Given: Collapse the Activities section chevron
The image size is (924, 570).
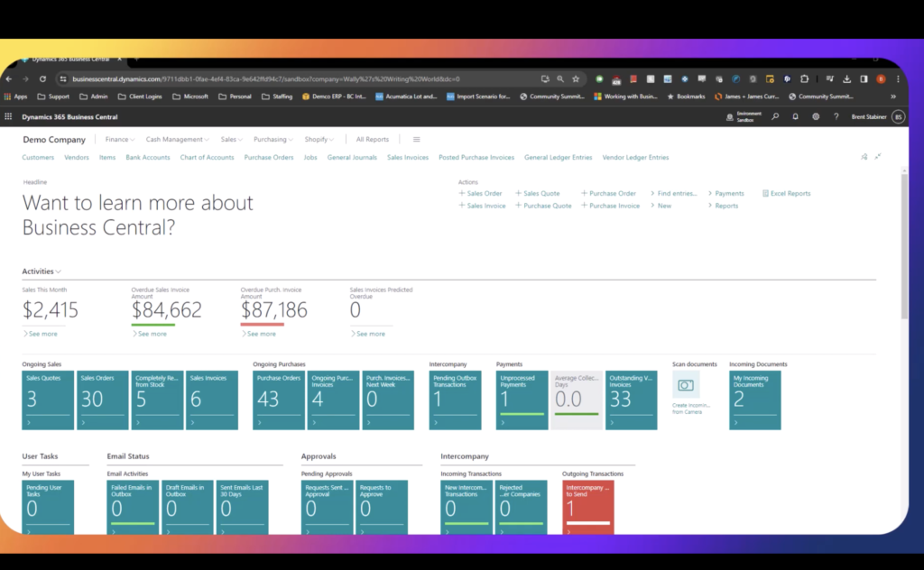Looking at the screenshot, I should 59,271.
